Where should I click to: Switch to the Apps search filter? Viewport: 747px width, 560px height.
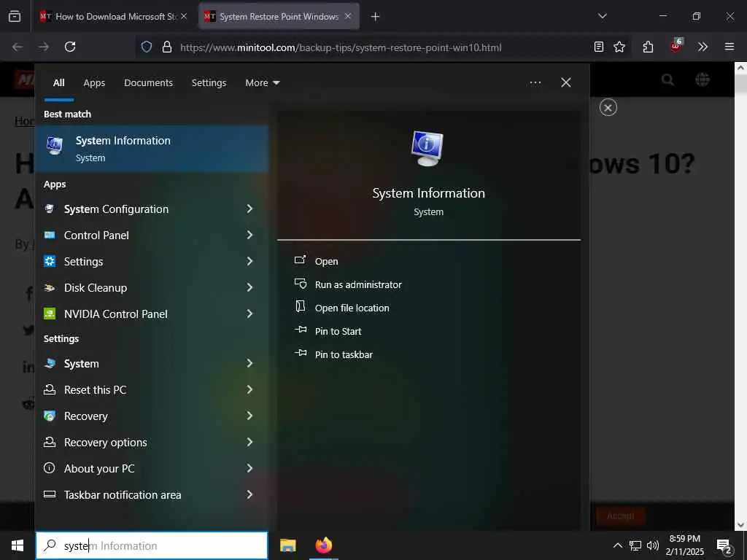click(x=94, y=83)
